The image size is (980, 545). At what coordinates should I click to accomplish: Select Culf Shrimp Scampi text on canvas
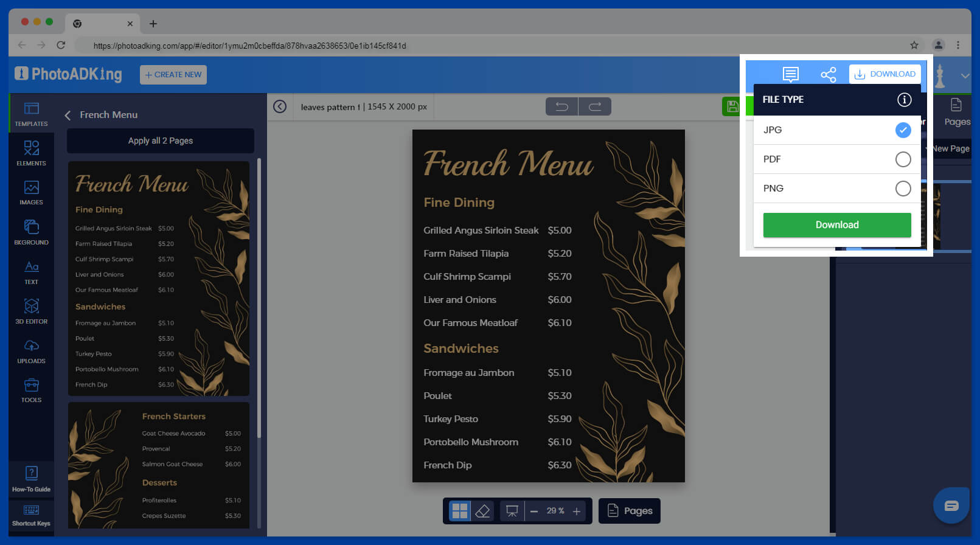click(x=467, y=277)
